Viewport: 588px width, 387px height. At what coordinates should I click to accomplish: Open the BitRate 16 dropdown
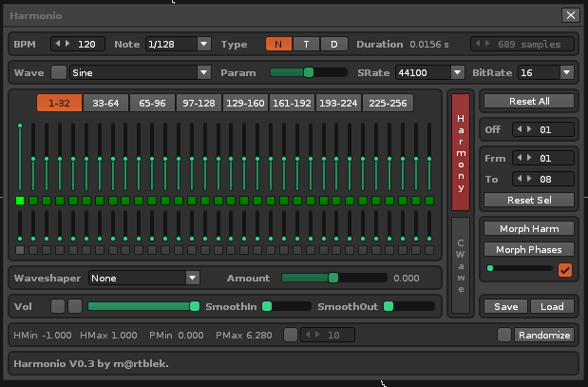pos(546,72)
